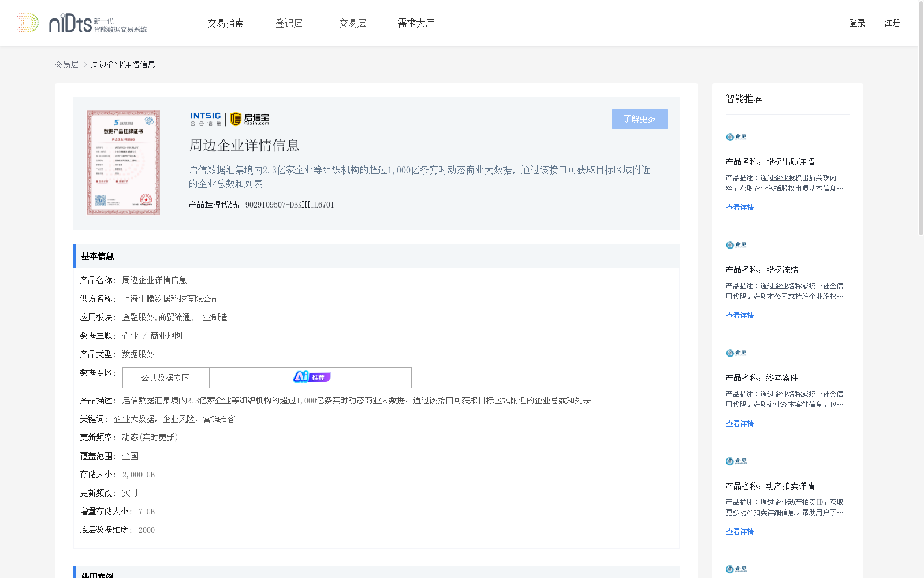
Task: Click the 了解更多 button
Action: (x=640, y=119)
